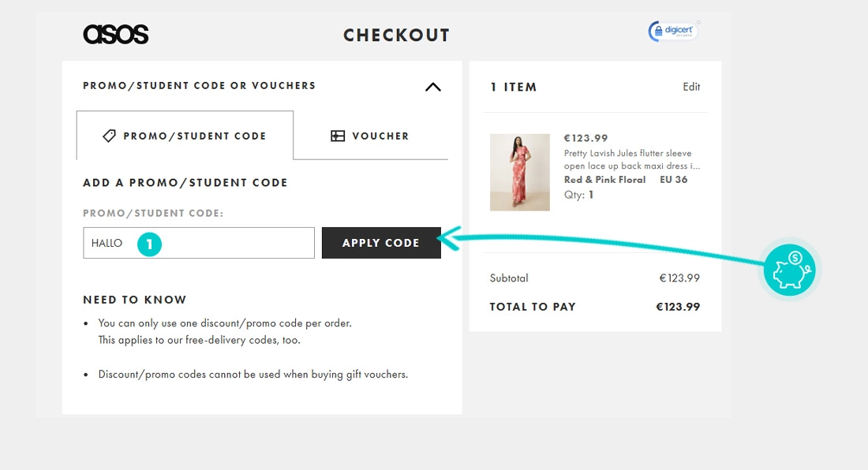
Task: Click the Checkout page title
Action: click(x=397, y=35)
